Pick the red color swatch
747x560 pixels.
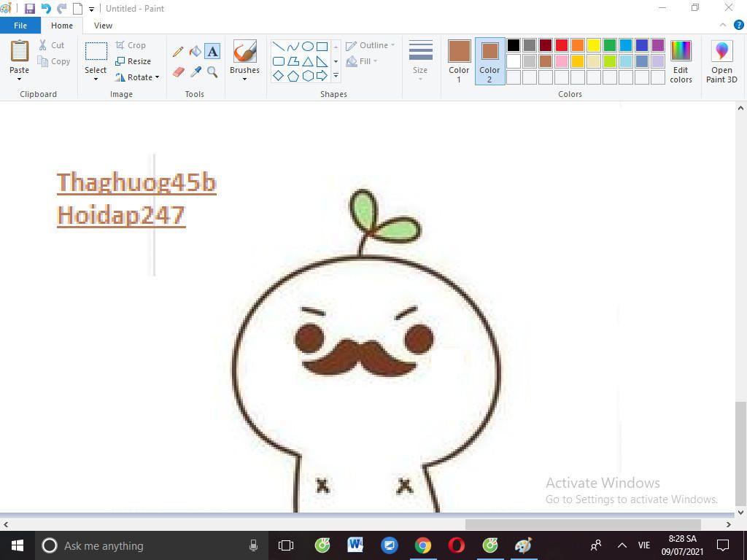pos(562,45)
